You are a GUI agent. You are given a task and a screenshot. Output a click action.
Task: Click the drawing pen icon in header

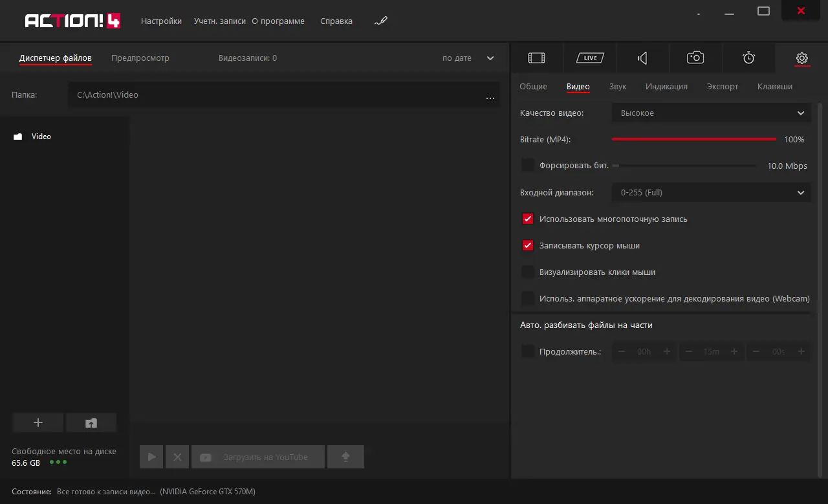click(x=381, y=21)
